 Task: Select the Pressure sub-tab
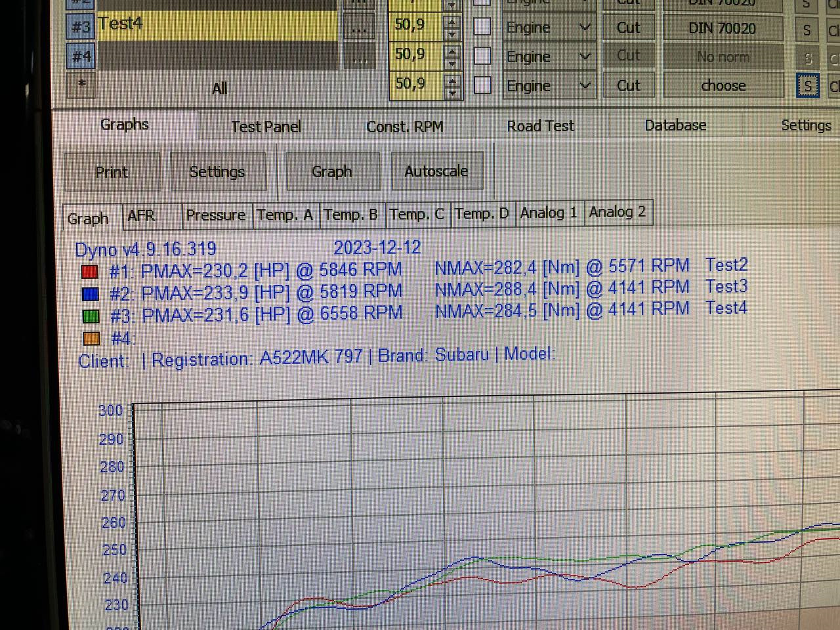pyautogui.click(x=216, y=215)
